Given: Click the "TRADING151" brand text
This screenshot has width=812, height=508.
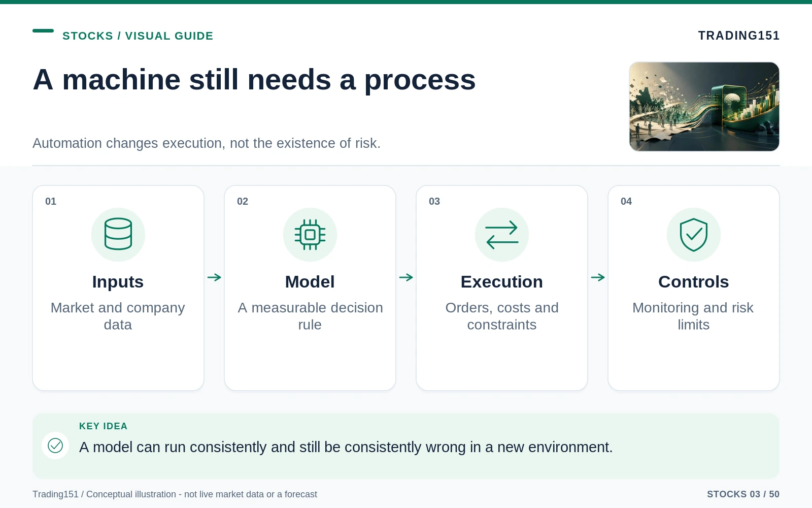Looking at the screenshot, I should click(x=739, y=36).
